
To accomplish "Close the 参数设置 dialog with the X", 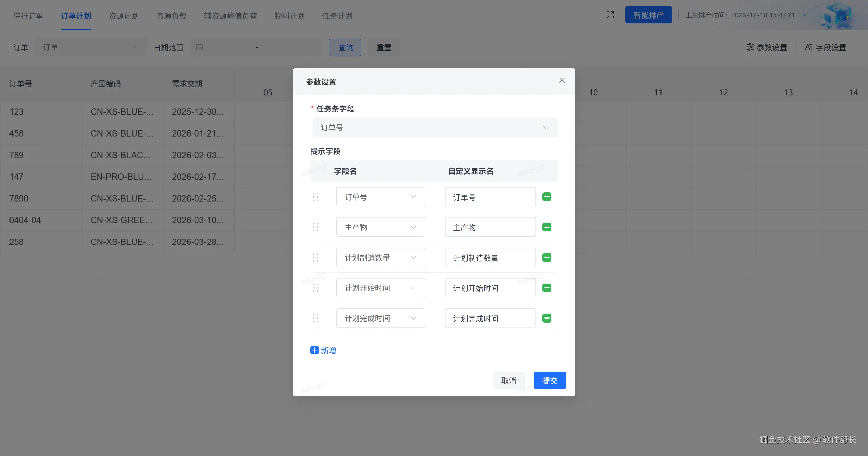I will (562, 80).
